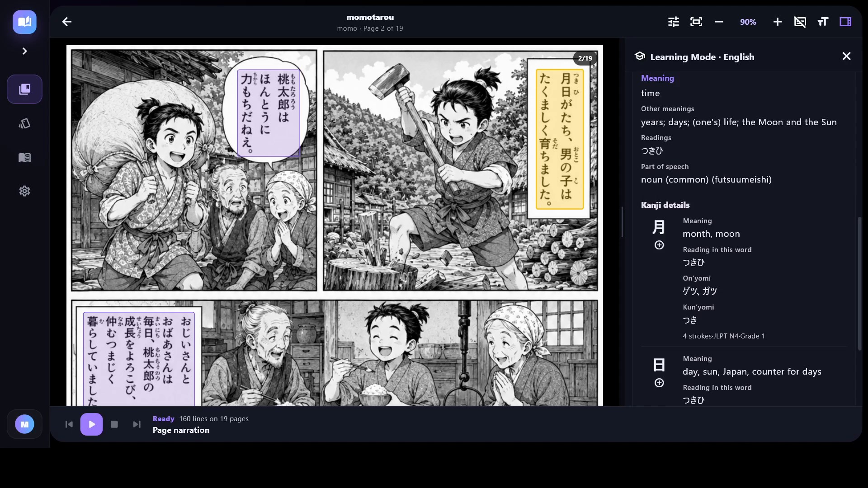Play the page narration
The height and width of the screenshot is (488, 868).
(92, 424)
